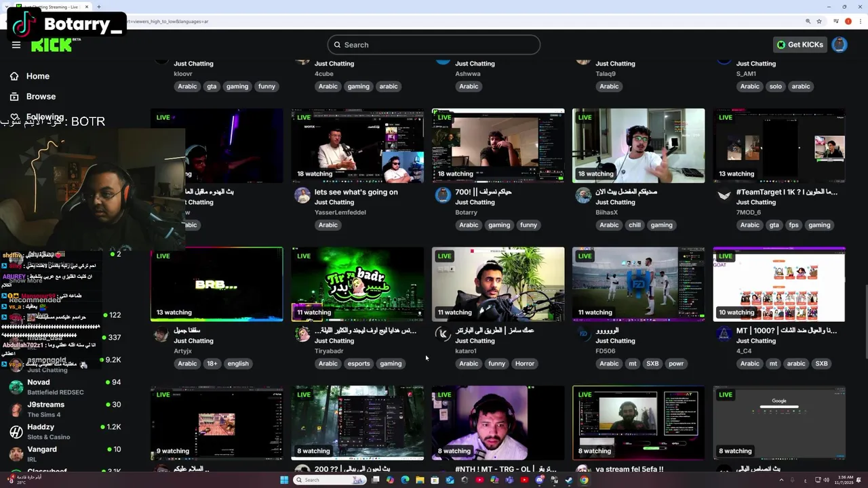Image resolution: width=868 pixels, height=488 pixels.
Task: Open 7MOD_6 stream thumbnail with 13 watching
Action: (779, 146)
